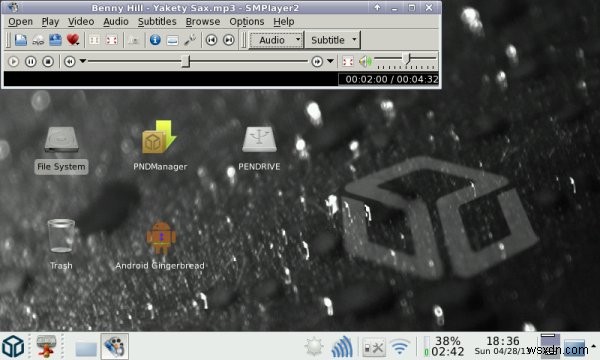The width and height of the screenshot is (600, 360).
Task: Open the Open menu
Action: pyautogui.click(x=20, y=21)
